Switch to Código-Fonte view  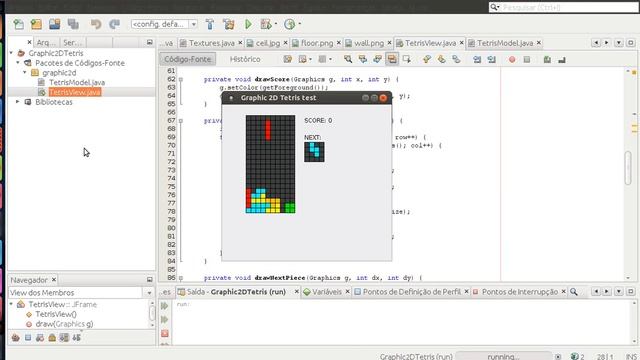[187, 59]
